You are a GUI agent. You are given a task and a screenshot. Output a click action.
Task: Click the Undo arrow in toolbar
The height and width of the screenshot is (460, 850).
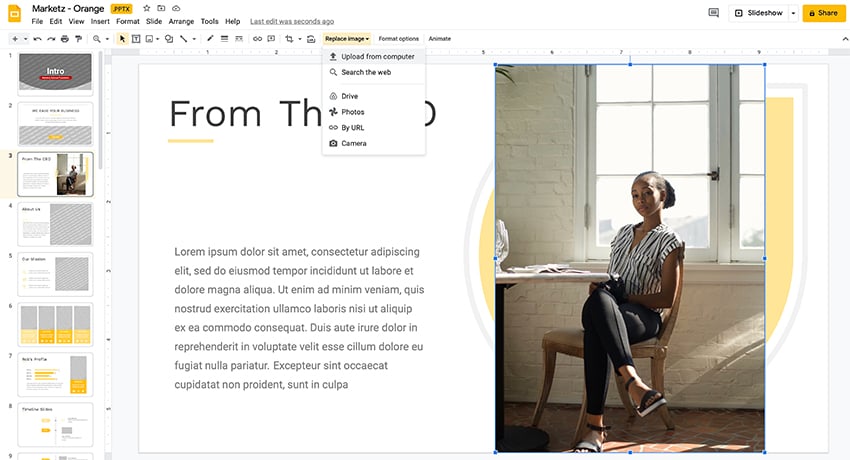click(x=37, y=39)
